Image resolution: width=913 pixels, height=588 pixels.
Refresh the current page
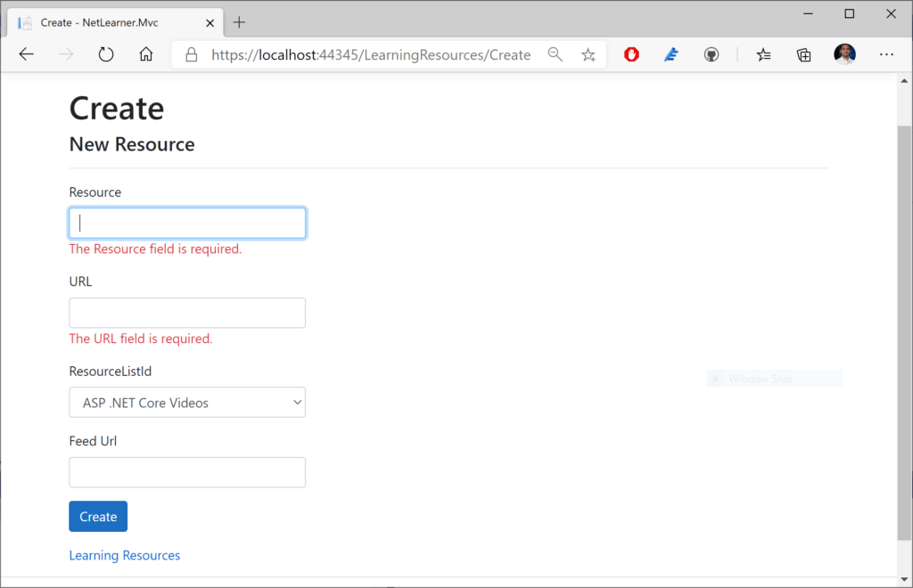coord(106,54)
